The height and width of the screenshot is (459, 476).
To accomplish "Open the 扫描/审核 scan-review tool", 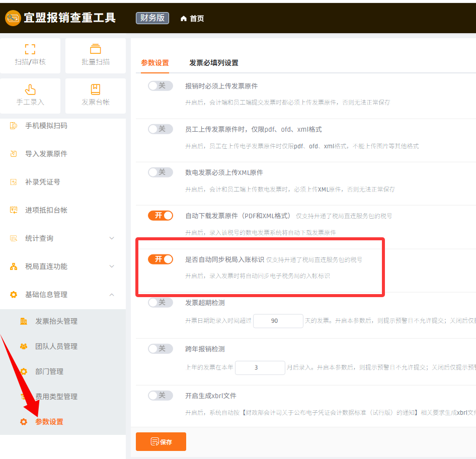I will coord(32,55).
